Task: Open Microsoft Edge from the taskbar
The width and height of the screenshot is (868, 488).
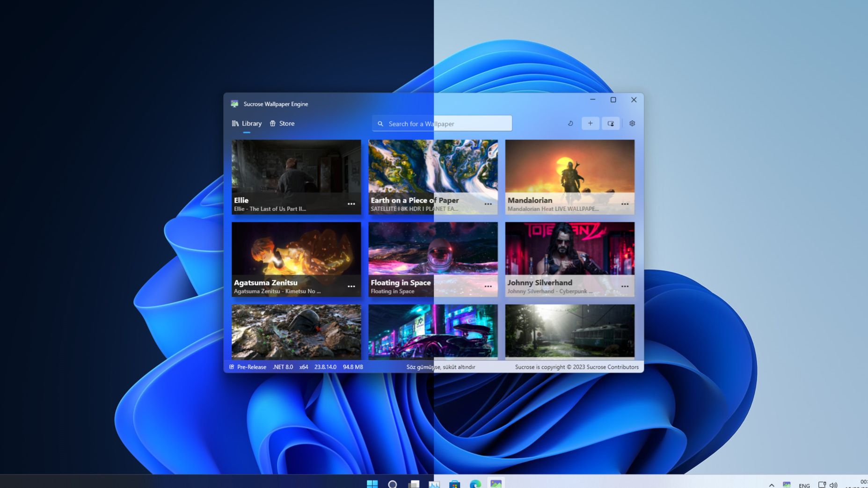Action: 475,484
